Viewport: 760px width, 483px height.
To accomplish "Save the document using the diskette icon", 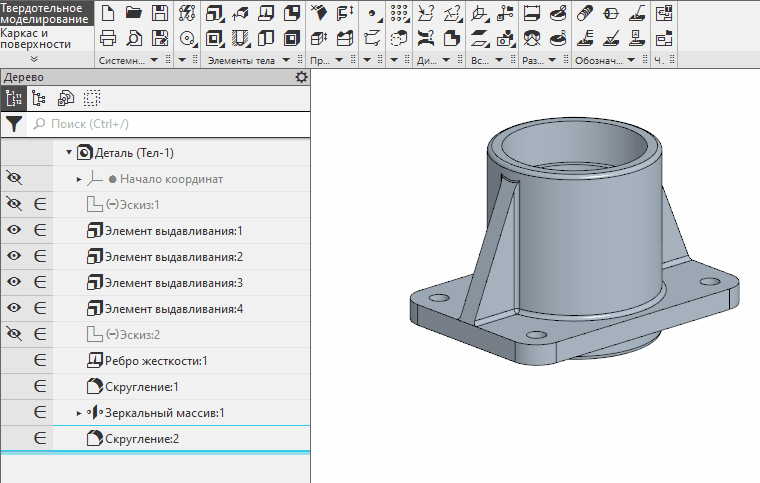I will coord(159,13).
